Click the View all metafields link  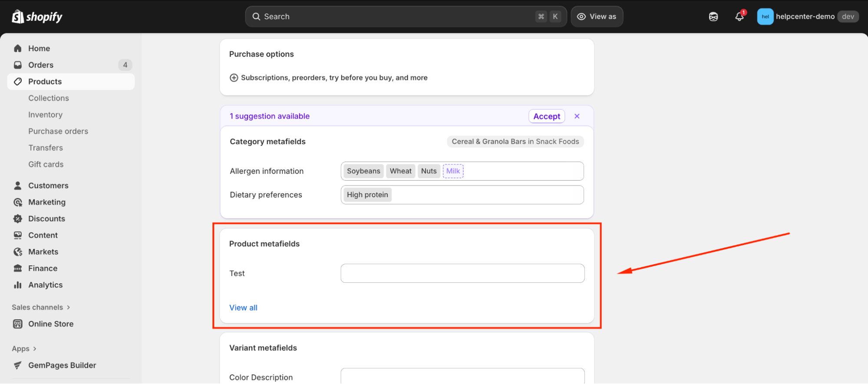click(243, 308)
